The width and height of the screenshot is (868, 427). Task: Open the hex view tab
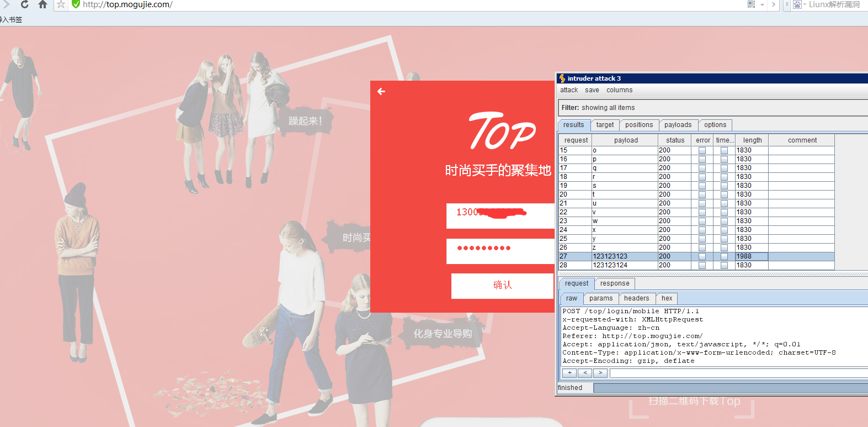tap(667, 298)
